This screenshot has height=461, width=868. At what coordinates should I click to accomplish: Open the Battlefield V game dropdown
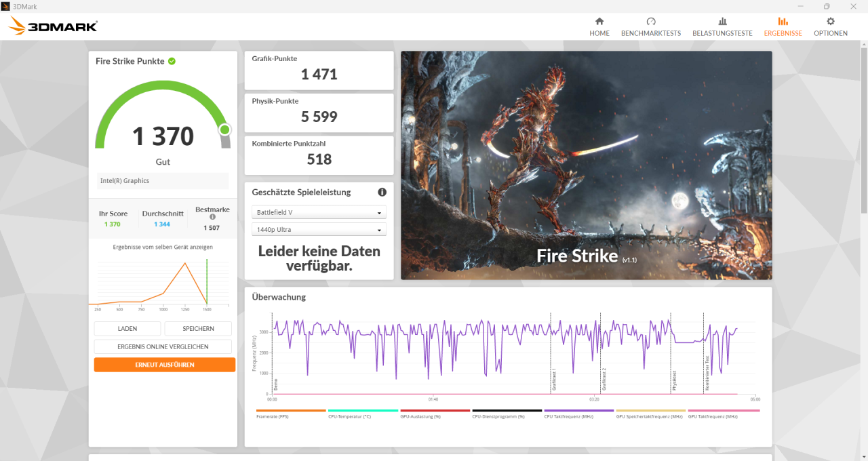pyautogui.click(x=319, y=212)
